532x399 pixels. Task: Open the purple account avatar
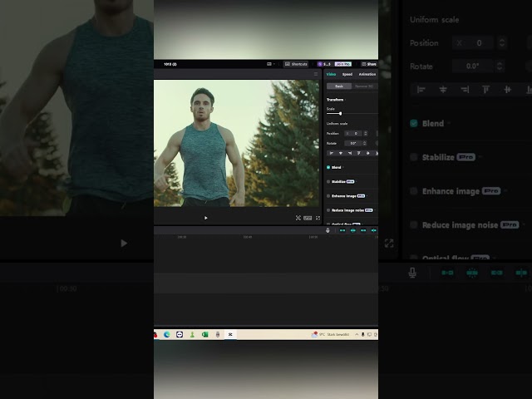(319, 64)
